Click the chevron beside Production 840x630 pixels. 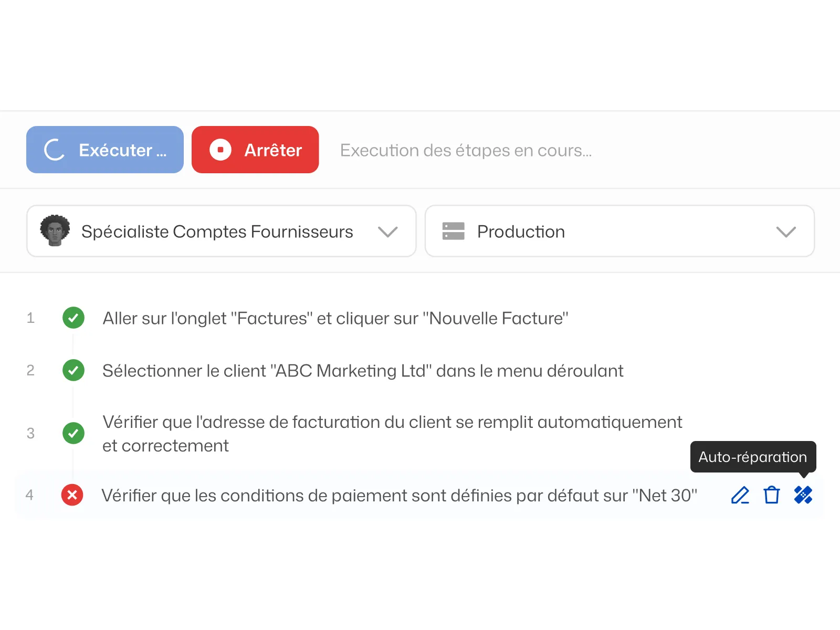click(785, 231)
